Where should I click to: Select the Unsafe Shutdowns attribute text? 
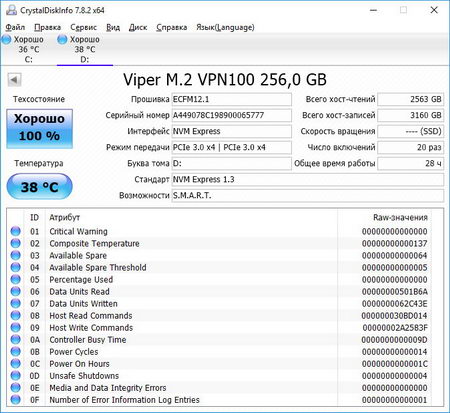tap(84, 375)
